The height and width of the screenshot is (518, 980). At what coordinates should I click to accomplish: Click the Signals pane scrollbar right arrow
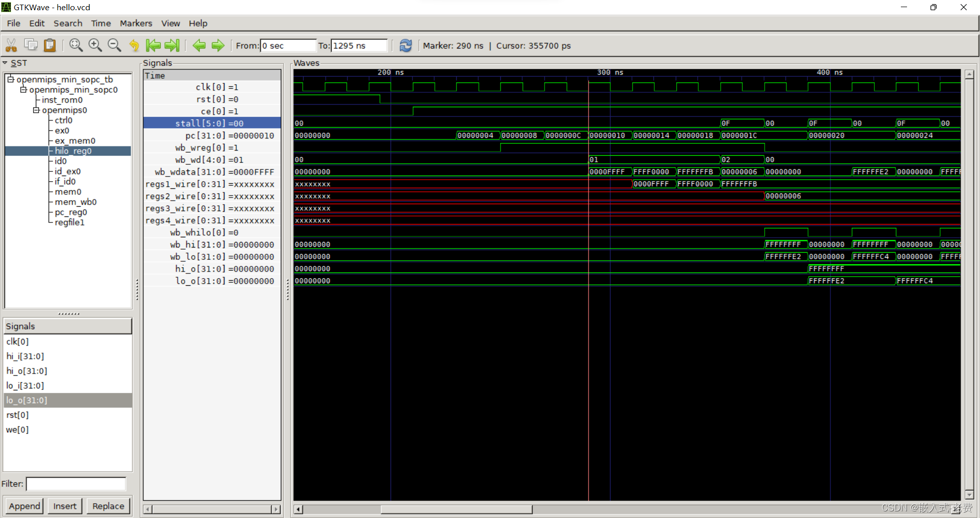276,509
